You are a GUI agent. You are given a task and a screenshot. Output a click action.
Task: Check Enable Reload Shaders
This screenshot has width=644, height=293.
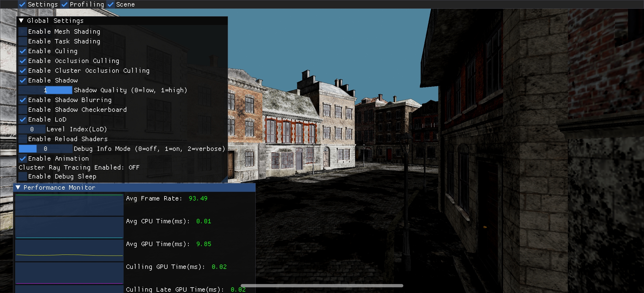[x=23, y=139]
